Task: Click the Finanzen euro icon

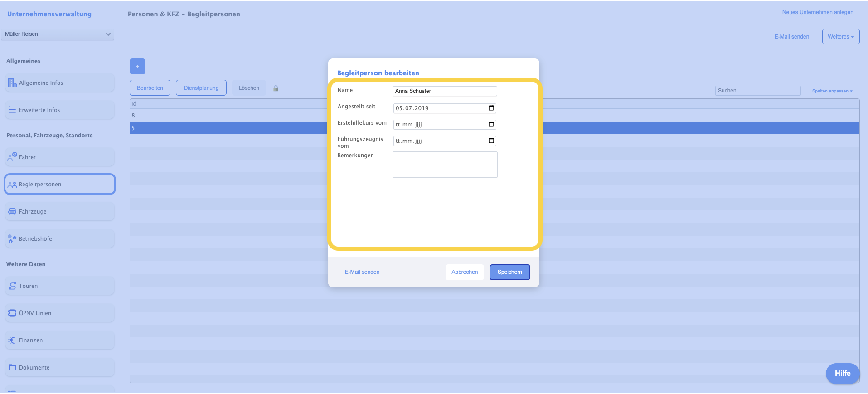Action: (12, 340)
